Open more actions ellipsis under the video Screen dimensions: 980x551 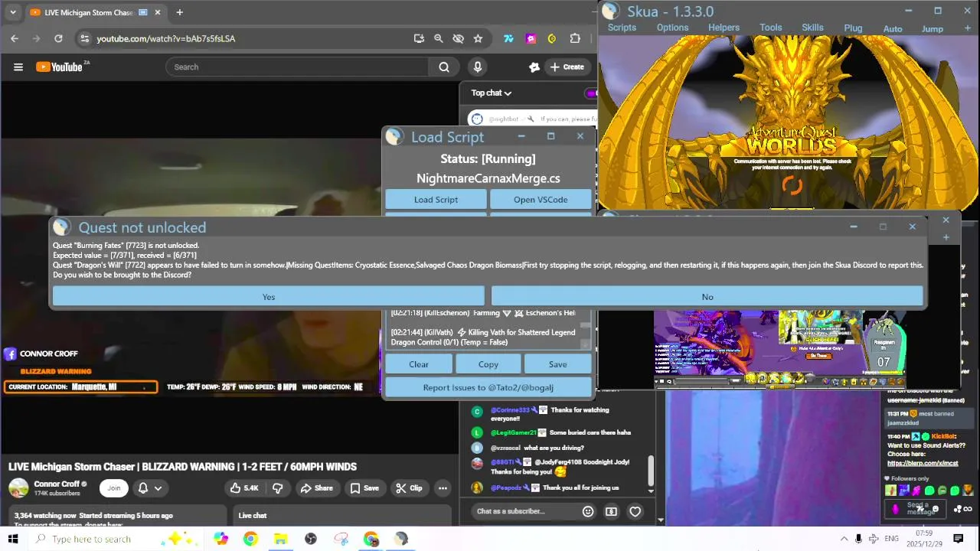tap(443, 488)
